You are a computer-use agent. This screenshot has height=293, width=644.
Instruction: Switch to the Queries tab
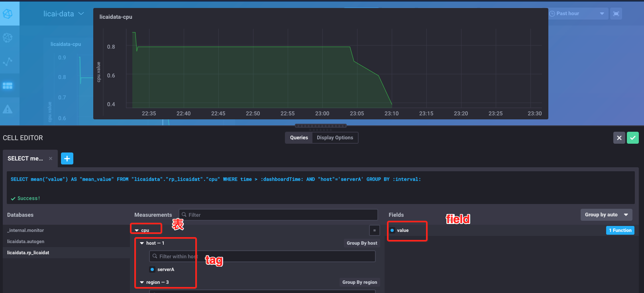tap(299, 138)
